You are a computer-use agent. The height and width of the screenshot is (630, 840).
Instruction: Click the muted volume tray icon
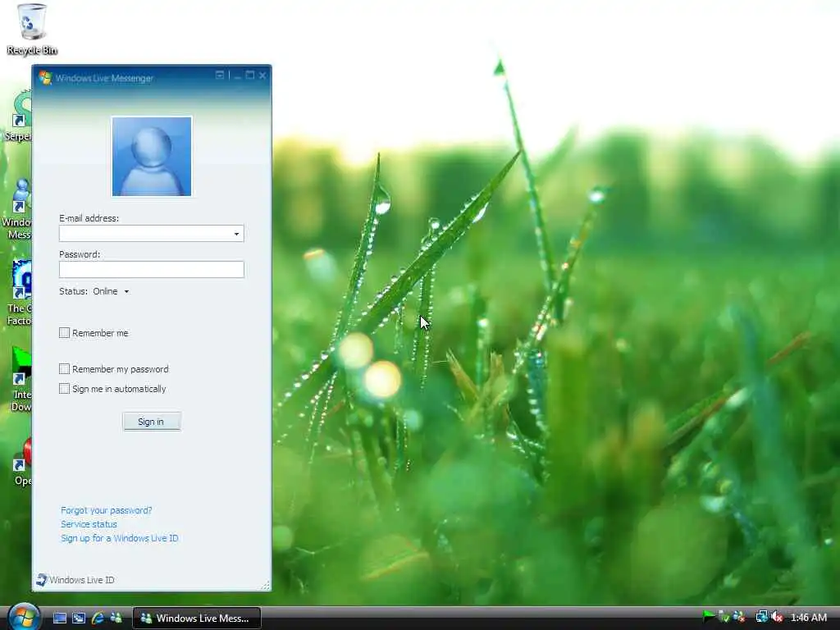[777, 617]
